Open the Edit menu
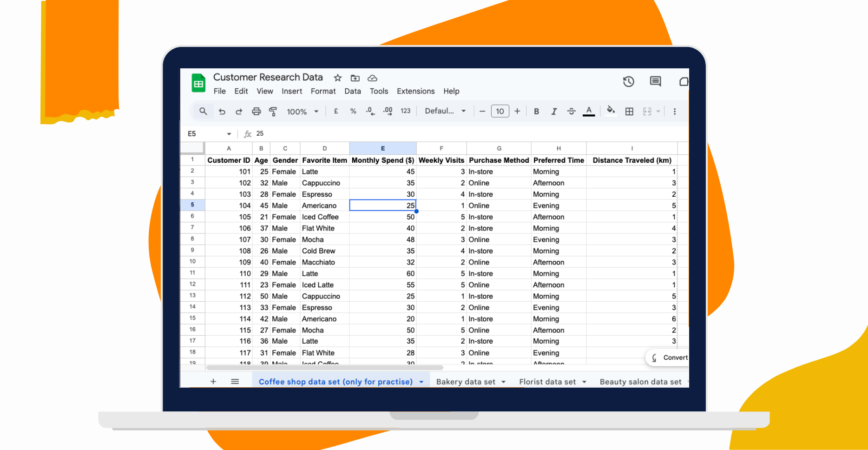868x450 pixels. pos(241,91)
